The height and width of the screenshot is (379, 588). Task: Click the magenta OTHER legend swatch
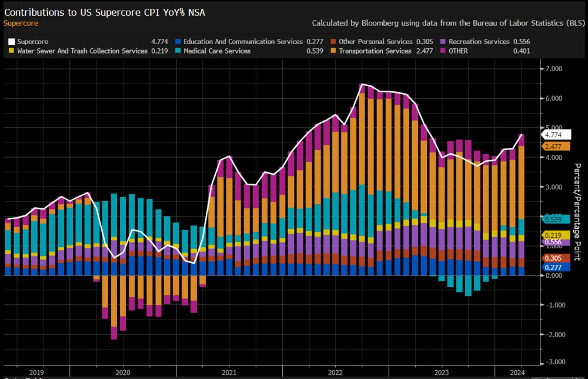pyautogui.click(x=443, y=51)
